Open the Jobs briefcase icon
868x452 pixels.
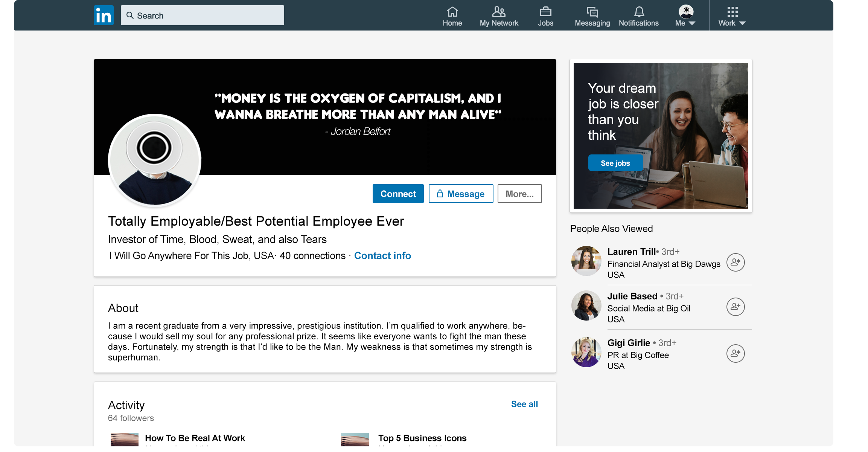click(x=545, y=12)
